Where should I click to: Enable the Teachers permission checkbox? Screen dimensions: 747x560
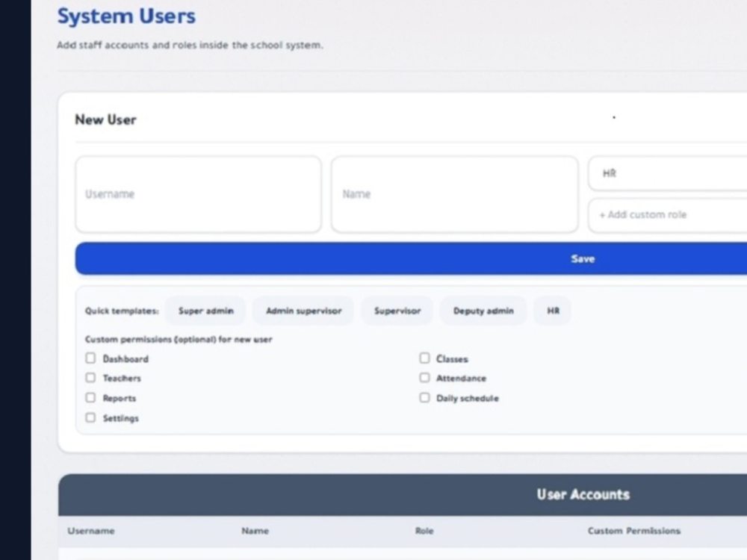pos(90,378)
